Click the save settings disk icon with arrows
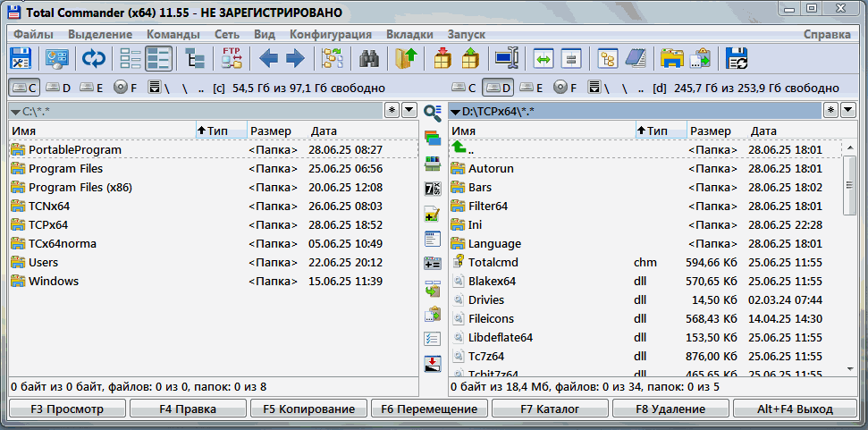Screen dimensions: 868x430 click(x=737, y=59)
